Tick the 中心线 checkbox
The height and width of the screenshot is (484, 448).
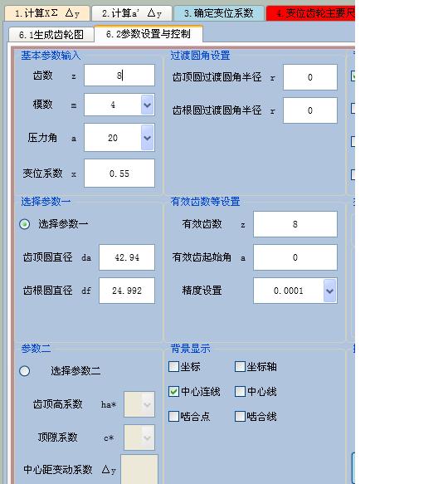[240, 391]
